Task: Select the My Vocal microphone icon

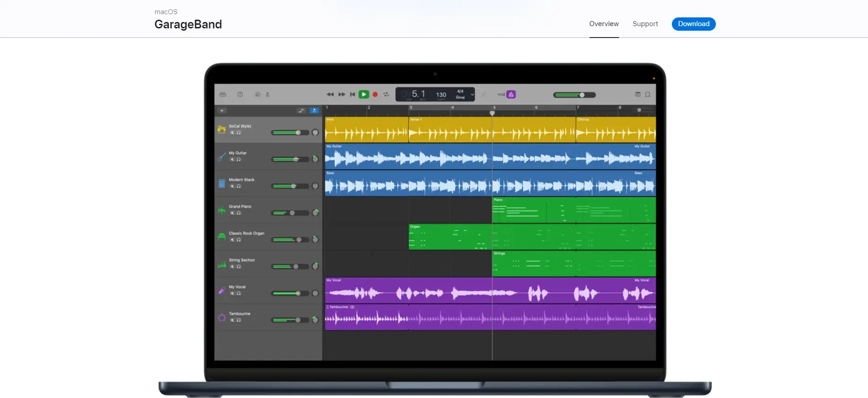Action: 222,290
